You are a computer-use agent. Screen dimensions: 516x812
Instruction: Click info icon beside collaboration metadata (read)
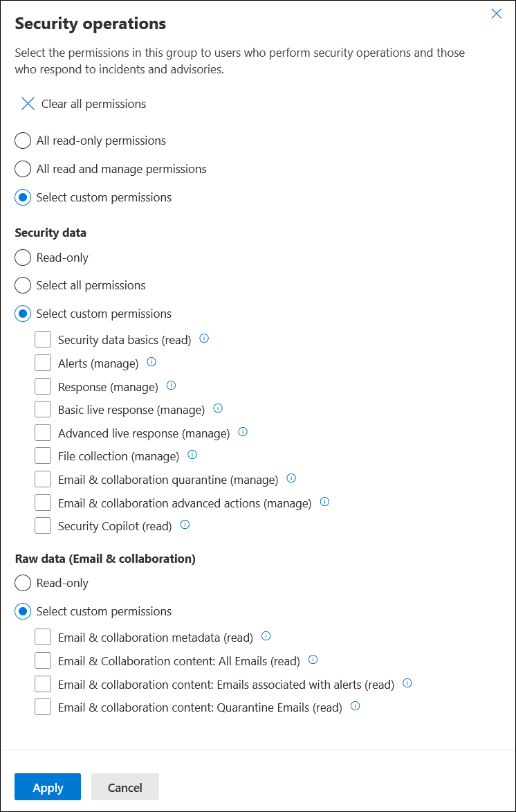pyautogui.click(x=266, y=636)
